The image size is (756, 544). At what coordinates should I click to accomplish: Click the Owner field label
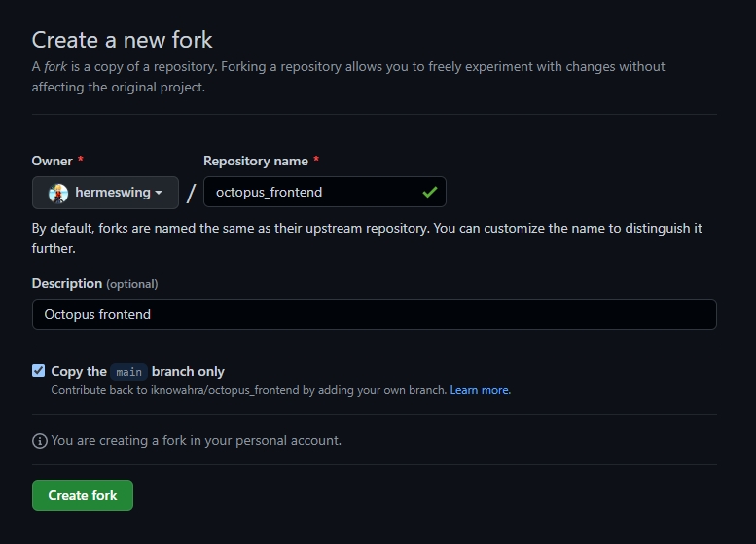[x=52, y=162]
